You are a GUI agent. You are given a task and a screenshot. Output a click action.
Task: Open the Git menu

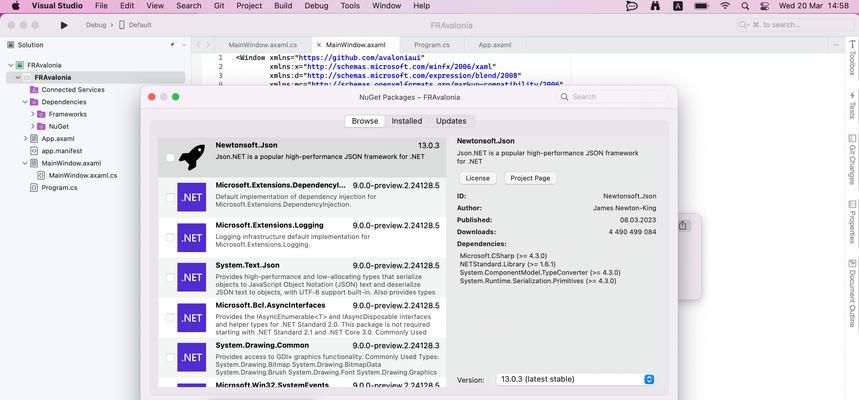(x=219, y=6)
